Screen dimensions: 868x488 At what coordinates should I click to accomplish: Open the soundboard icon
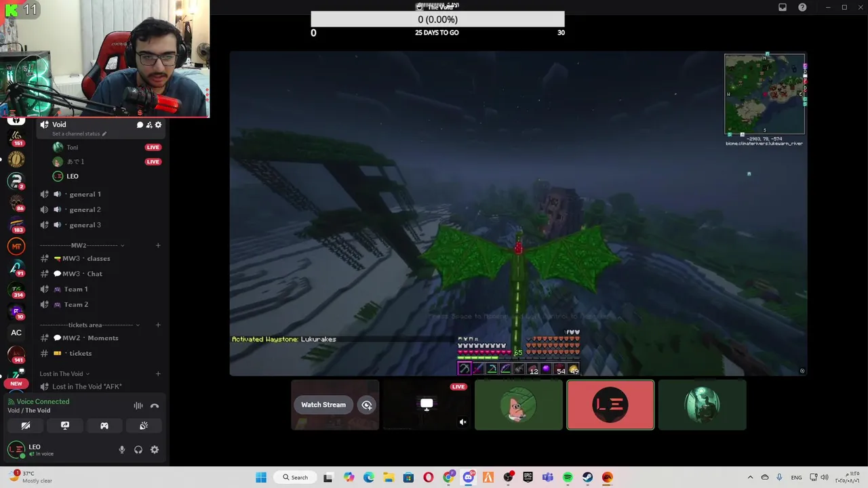point(144,426)
